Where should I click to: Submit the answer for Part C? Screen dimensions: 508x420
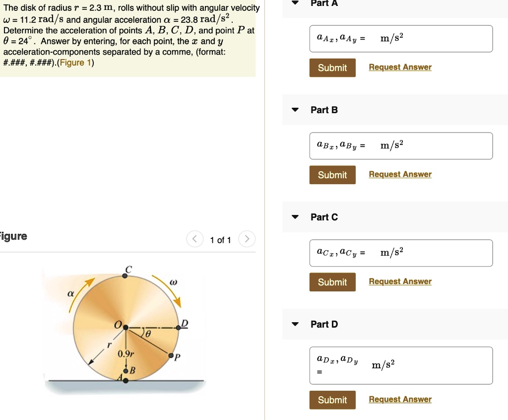point(332,282)
